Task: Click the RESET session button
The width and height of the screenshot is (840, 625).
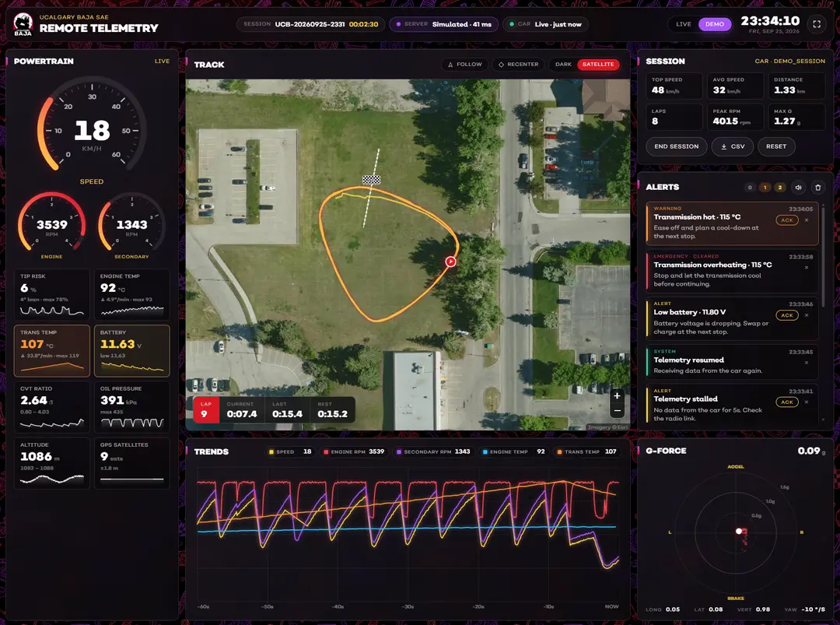Action: tap(775, 146)
